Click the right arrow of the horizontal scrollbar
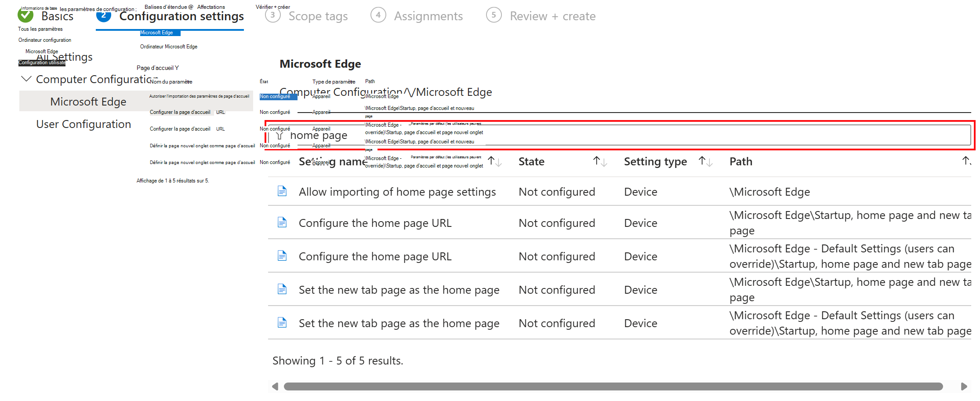Screen dimensions: 980x401 964,386
